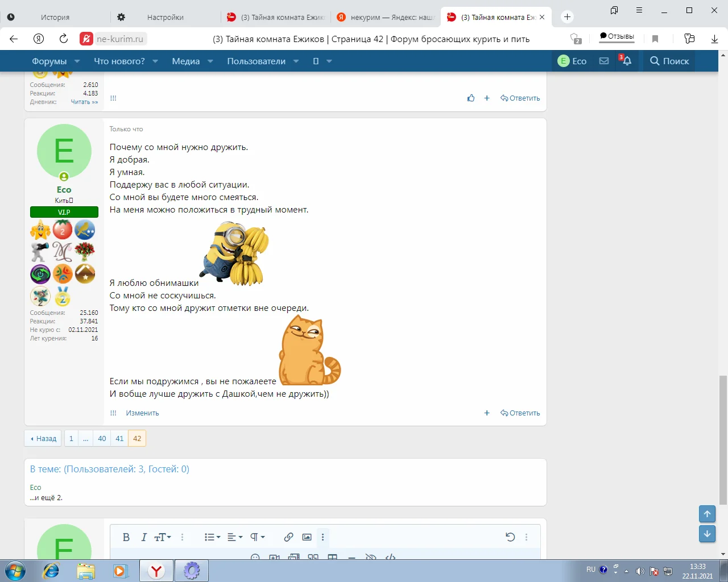
Task: Jump to top with the up arrow button
Action: coord(707,514)
